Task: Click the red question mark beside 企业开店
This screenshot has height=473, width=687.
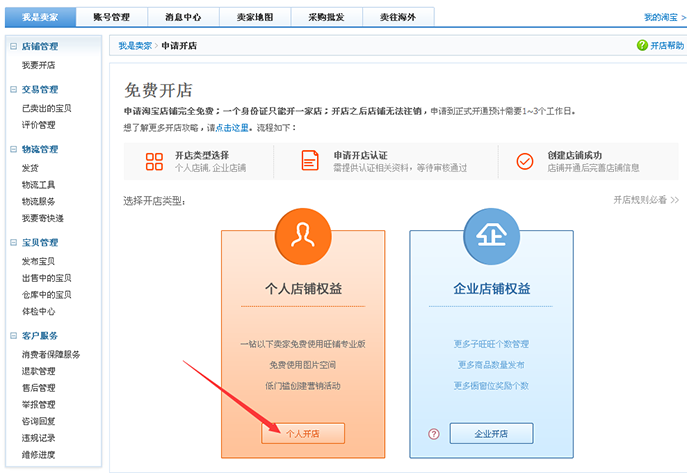Action: (x=434, y=434)
